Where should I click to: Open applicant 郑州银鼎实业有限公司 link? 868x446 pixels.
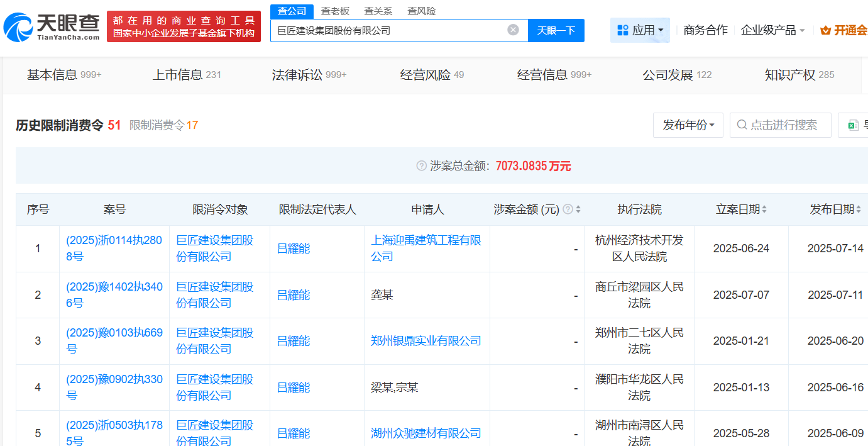point(426,341)
